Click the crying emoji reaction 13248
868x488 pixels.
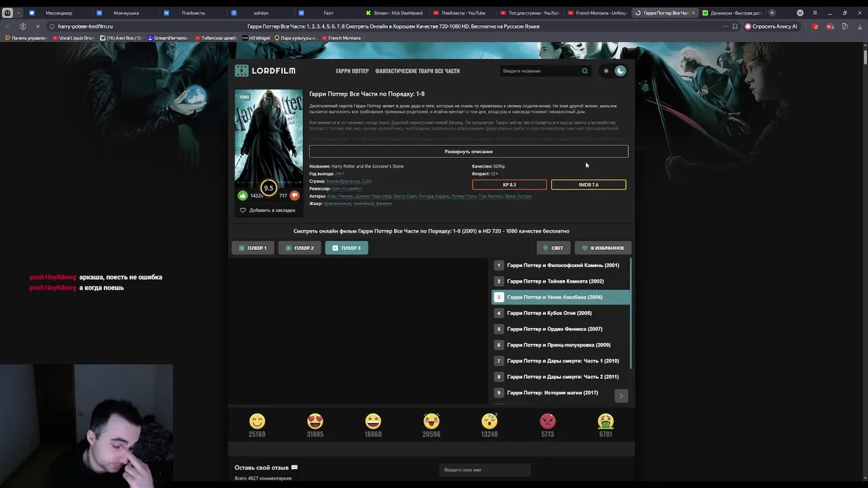[x=490, y=422]
